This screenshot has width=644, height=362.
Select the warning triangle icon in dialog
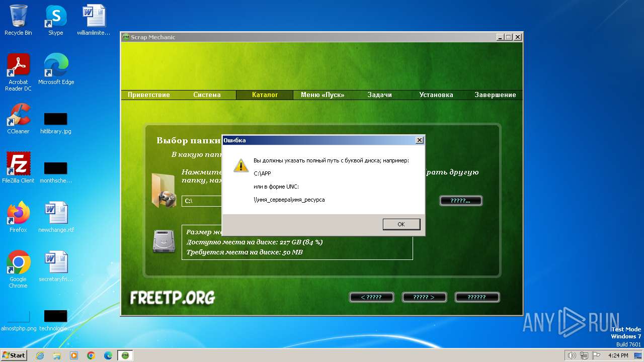click(x=241, y=165)
